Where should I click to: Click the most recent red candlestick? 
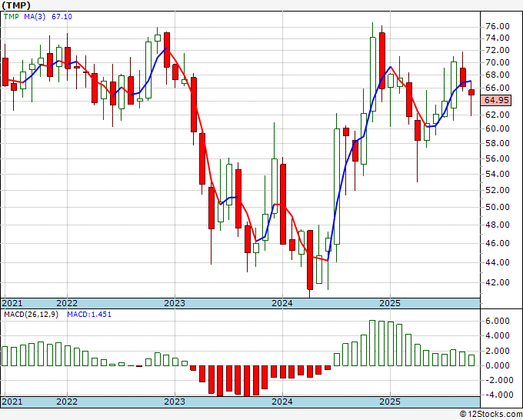pos(471,92)
